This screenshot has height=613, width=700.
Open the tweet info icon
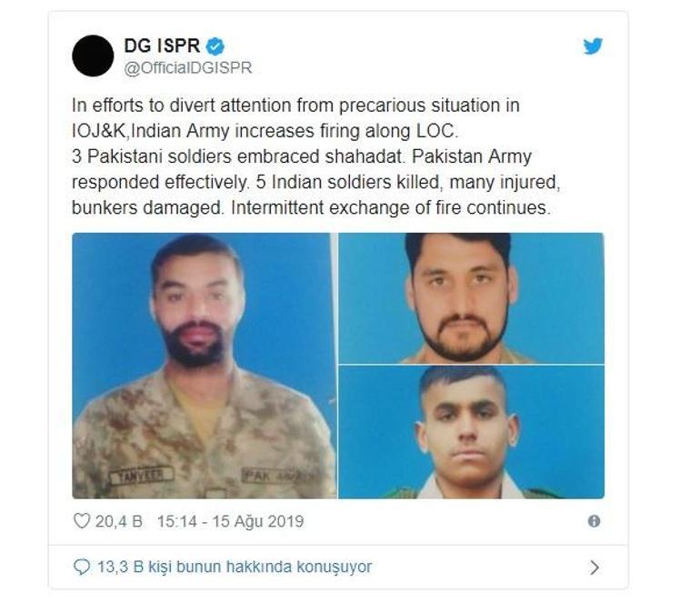(x=594, y=520)
